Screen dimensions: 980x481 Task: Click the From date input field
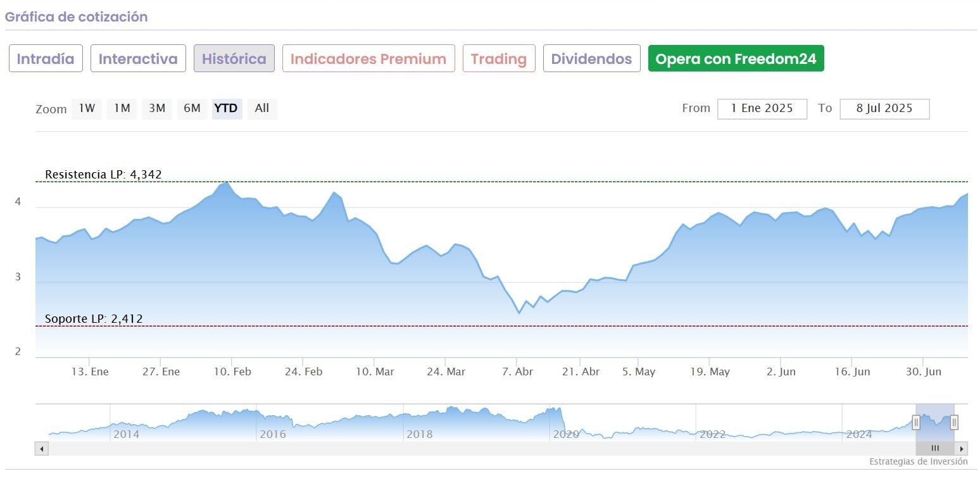(762, 108)
